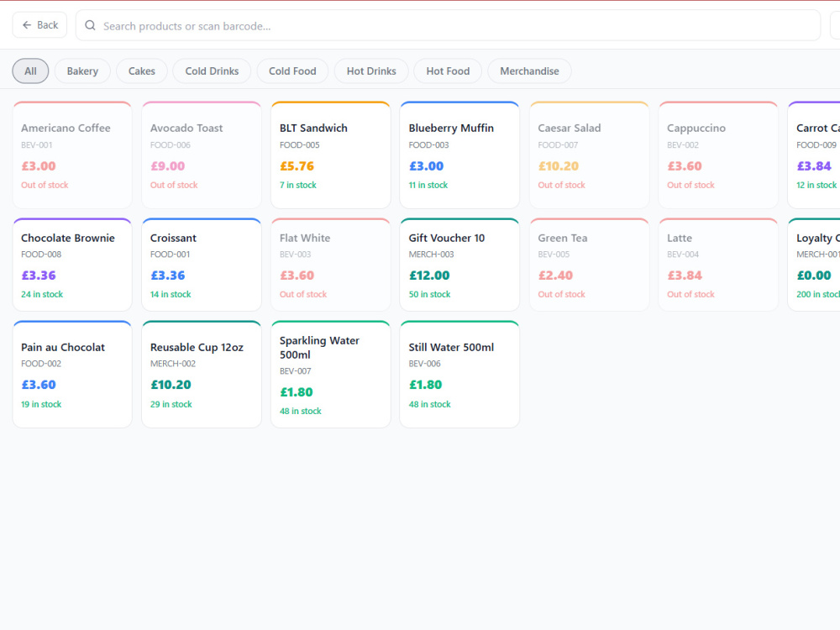Click the SKU code FOOD-001
The image size is (840, 630).
(170, 254)
